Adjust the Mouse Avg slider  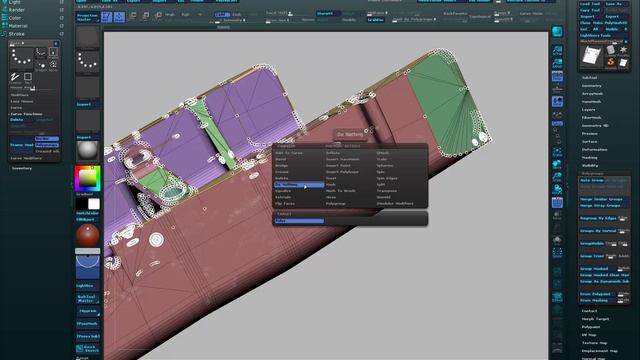(34, 88)
